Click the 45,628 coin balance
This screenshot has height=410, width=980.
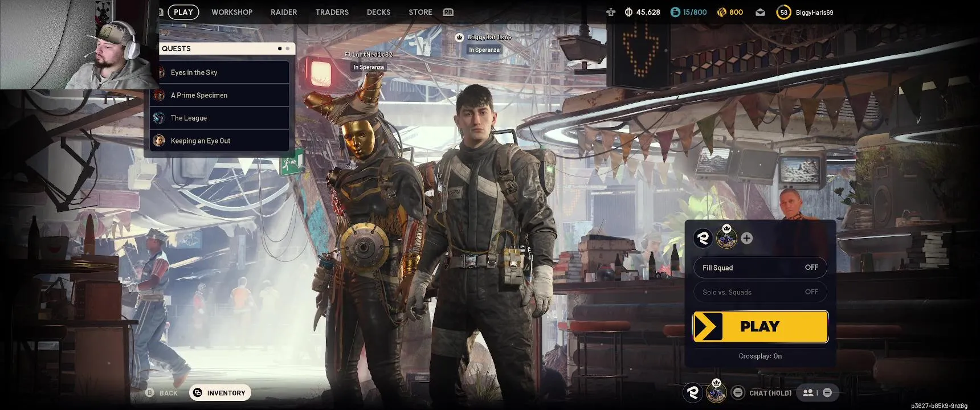coord(648,12)
